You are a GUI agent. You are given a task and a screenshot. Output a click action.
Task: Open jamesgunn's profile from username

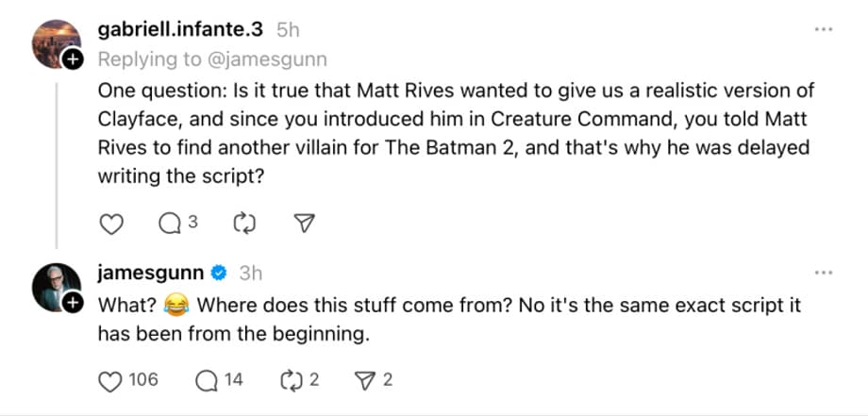click(x=151, y=274)
